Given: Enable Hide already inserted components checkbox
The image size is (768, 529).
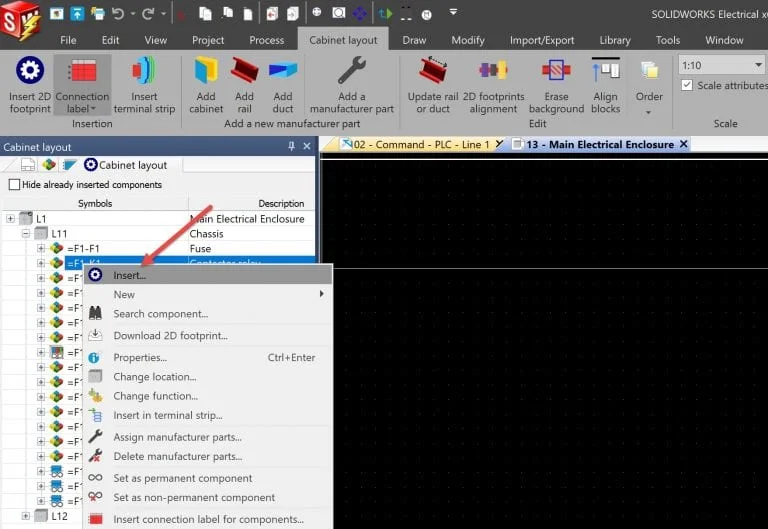Looking at the screenshot, I should click(14, 185).
